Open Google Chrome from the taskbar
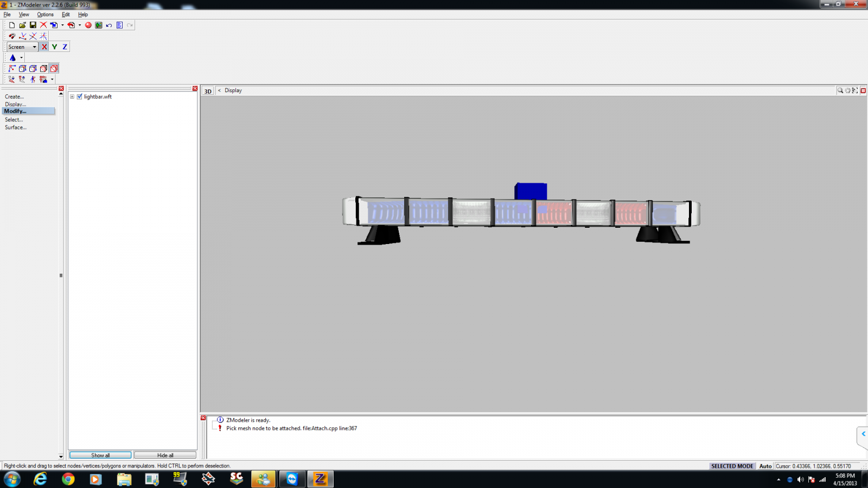Image resolution: width=868 pixels, height=488 pixels. [x=68, y=479]
